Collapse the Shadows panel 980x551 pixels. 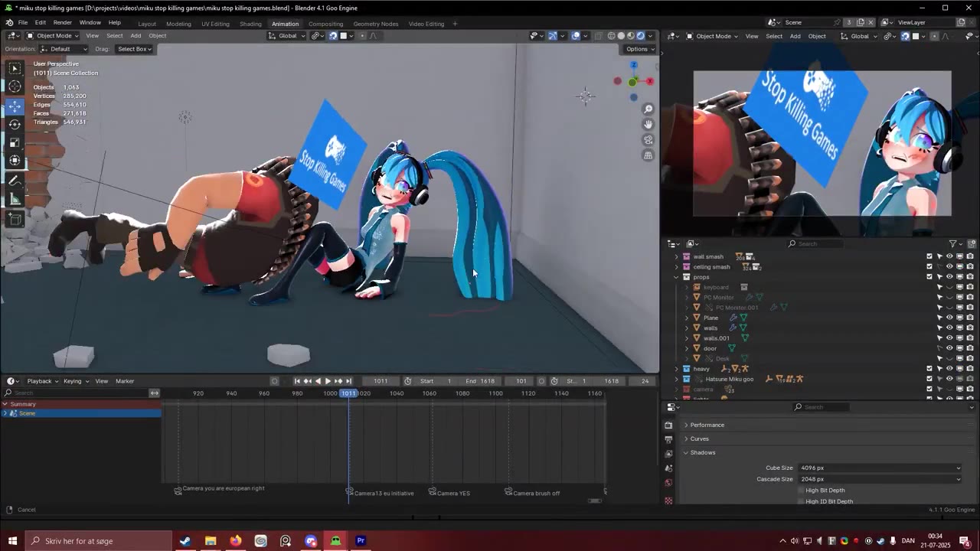[702, 452]
